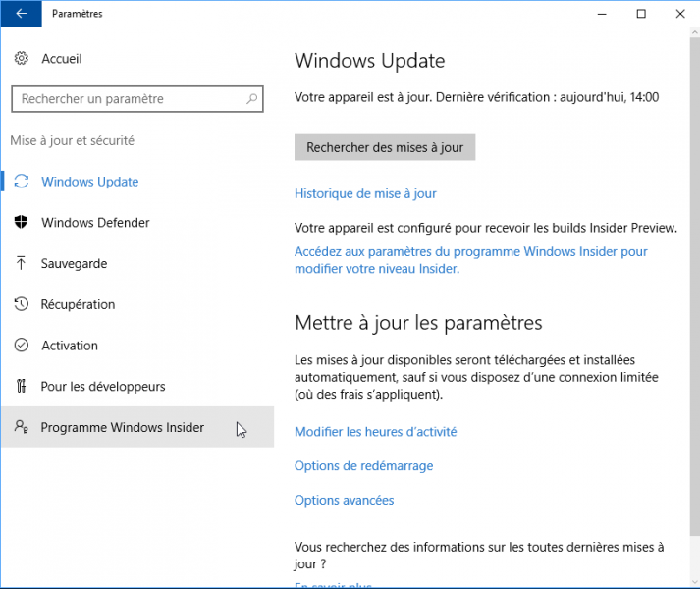Open Options avancées link

[x=345, y=500]
